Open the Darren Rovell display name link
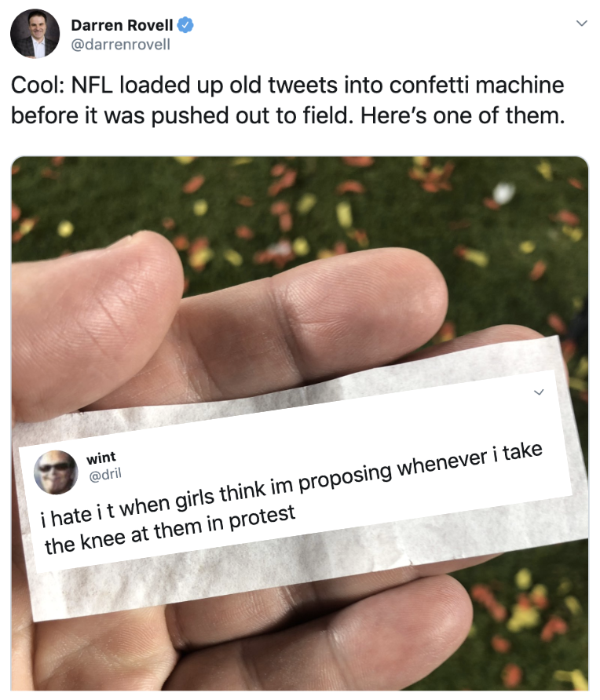Viewport: 600px width, 700px height. pos(122,25)
